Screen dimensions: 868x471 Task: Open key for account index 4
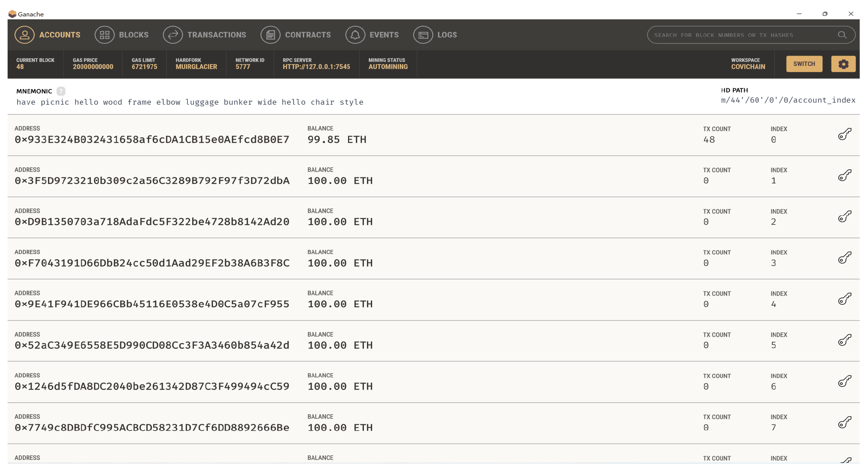click(x=845, y=299)
